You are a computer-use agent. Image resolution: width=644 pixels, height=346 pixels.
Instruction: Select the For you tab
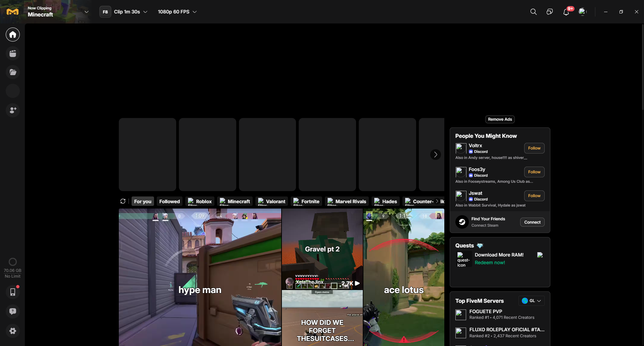click(143, 201)
